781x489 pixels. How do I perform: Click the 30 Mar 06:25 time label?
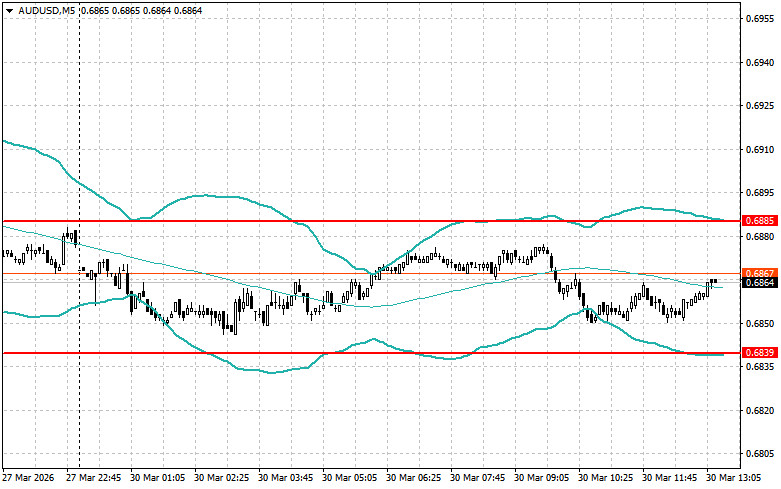tap(413, 478)
